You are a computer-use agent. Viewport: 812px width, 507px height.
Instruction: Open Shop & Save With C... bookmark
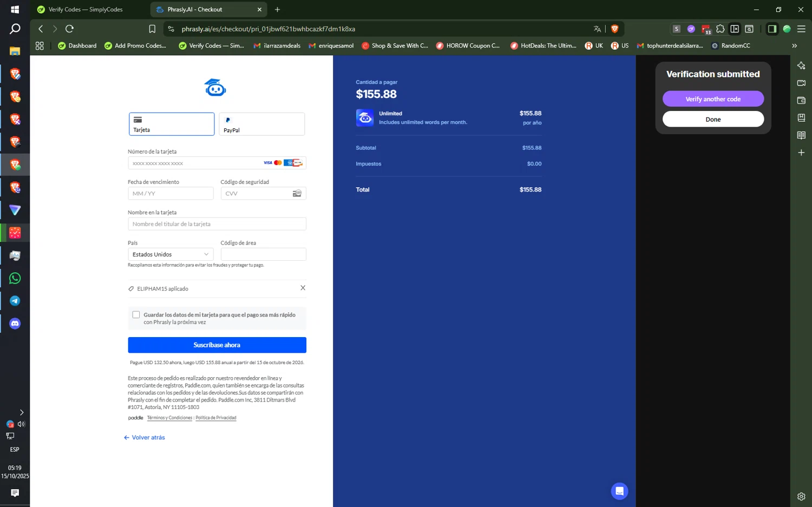395,46
